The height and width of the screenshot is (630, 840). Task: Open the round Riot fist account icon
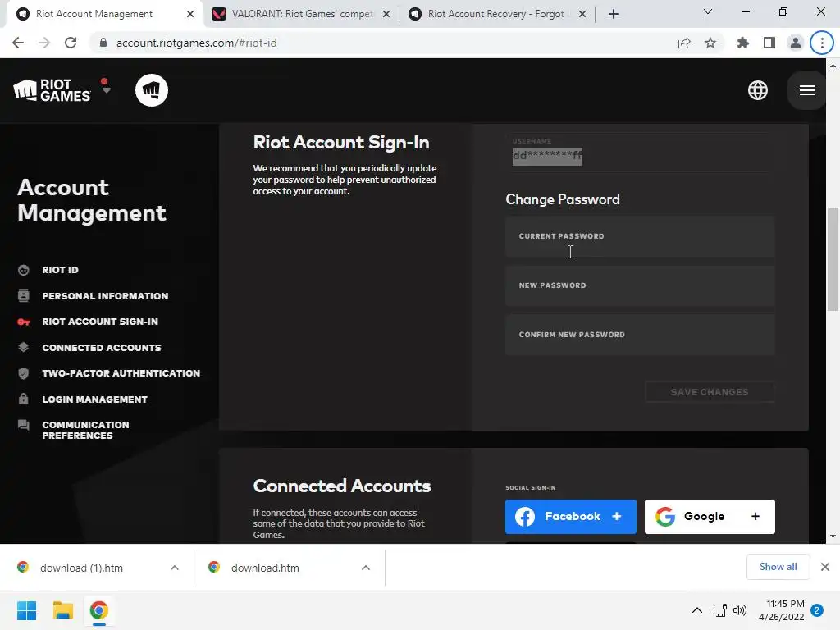(152, 90)
